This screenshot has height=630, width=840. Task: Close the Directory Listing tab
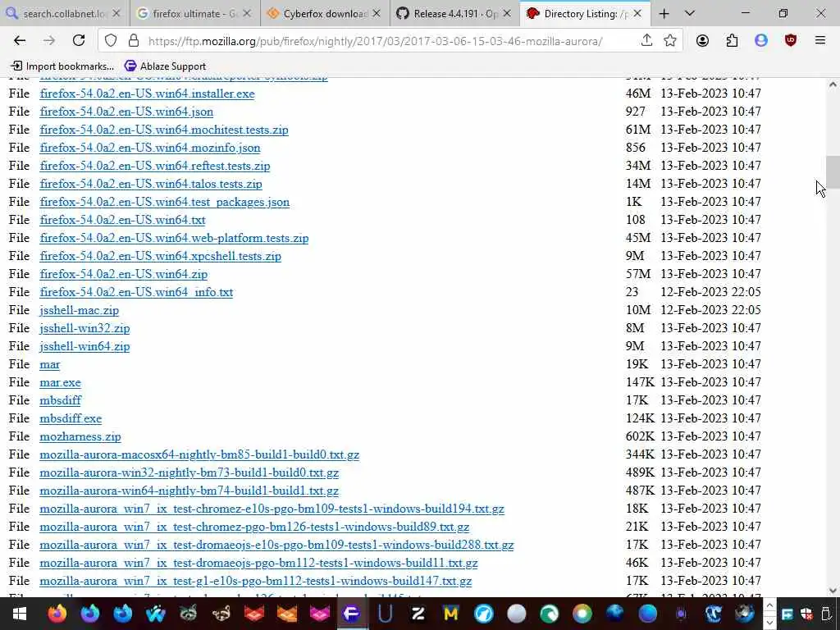pyautogui.click(x=637, y=13)
